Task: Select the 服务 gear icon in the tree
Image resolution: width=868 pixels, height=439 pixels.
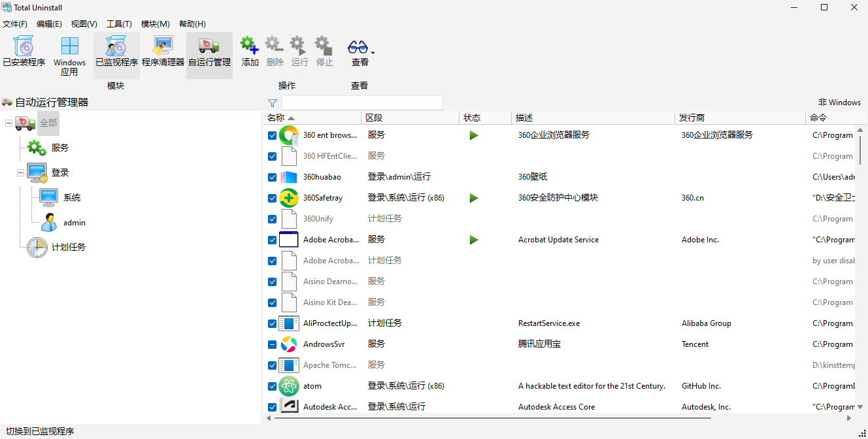Action: pyautogui.click(x=37, y=148)
